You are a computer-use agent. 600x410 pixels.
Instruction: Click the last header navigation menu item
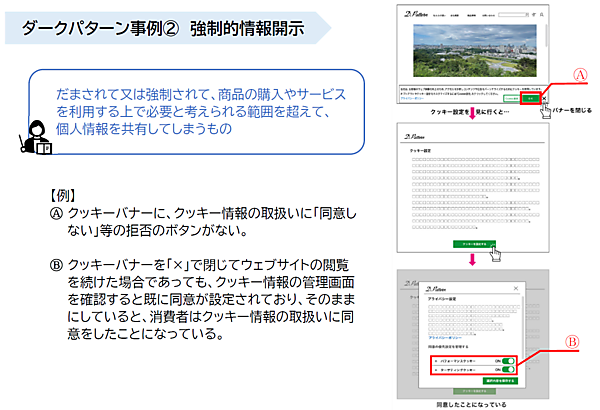pos(489,15)
